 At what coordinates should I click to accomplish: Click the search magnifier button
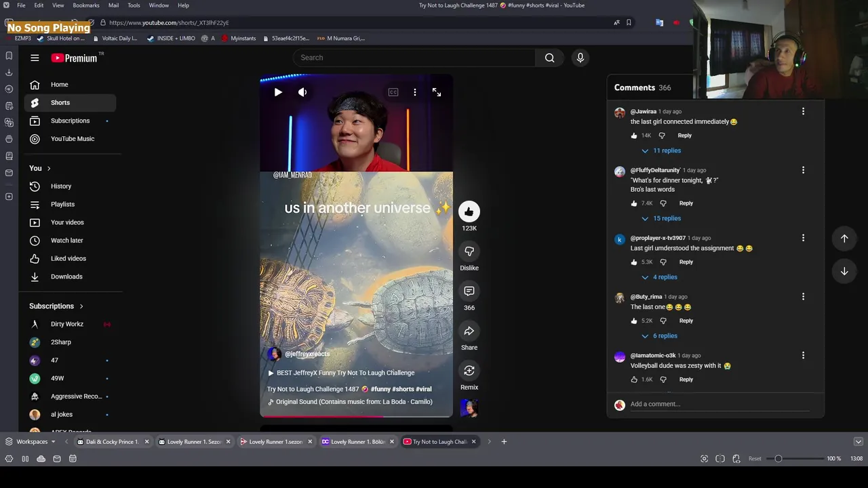click(549, 58)
